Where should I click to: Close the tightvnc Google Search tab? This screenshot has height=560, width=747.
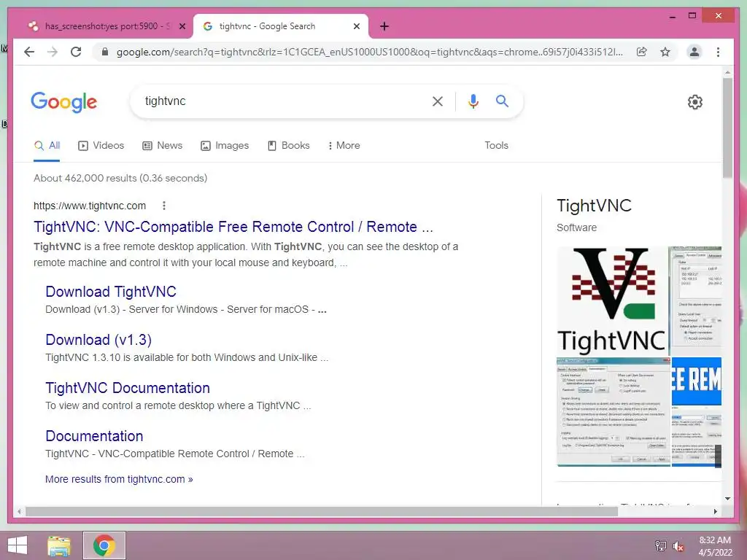(x=356, y=26)
